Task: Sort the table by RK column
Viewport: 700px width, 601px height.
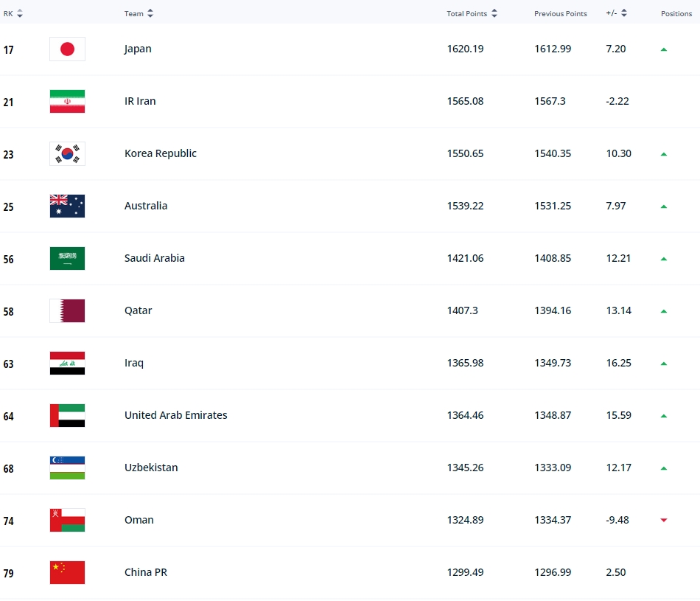Action: pyautogui.click(x=20, y=13)
